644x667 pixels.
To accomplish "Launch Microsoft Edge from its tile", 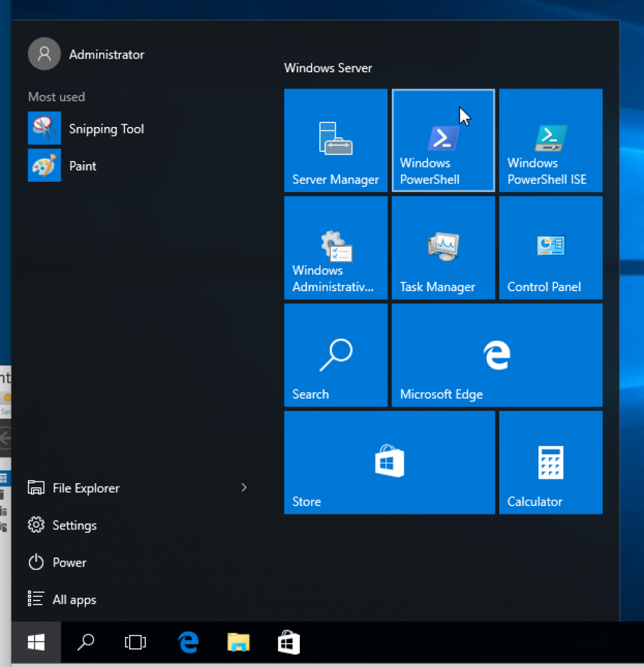I will pos(497,355).
